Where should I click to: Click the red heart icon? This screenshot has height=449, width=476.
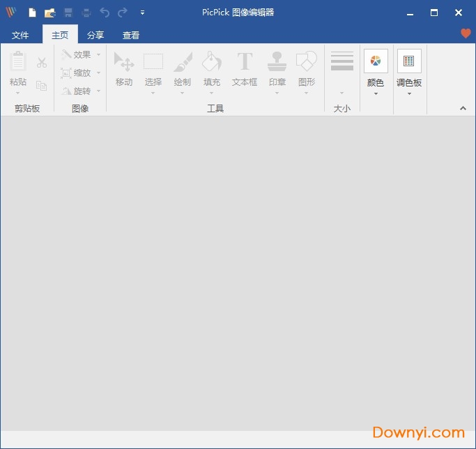[466, 33]
